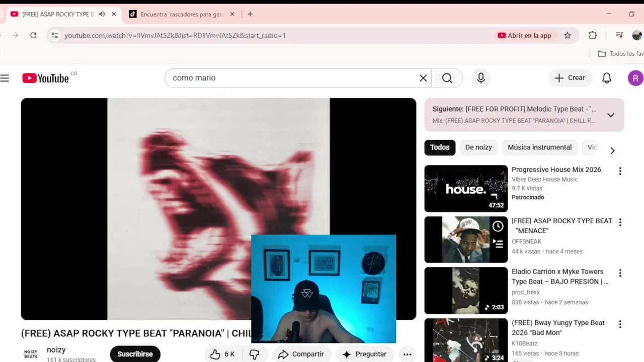Open the BAJO PRESIÓN type beat thumbnail
This screenshot has width=644, height=362.
point(466,291)
